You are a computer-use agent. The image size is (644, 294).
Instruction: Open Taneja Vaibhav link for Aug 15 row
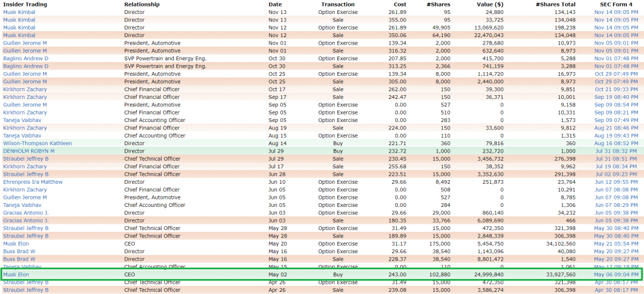[22, 135]
